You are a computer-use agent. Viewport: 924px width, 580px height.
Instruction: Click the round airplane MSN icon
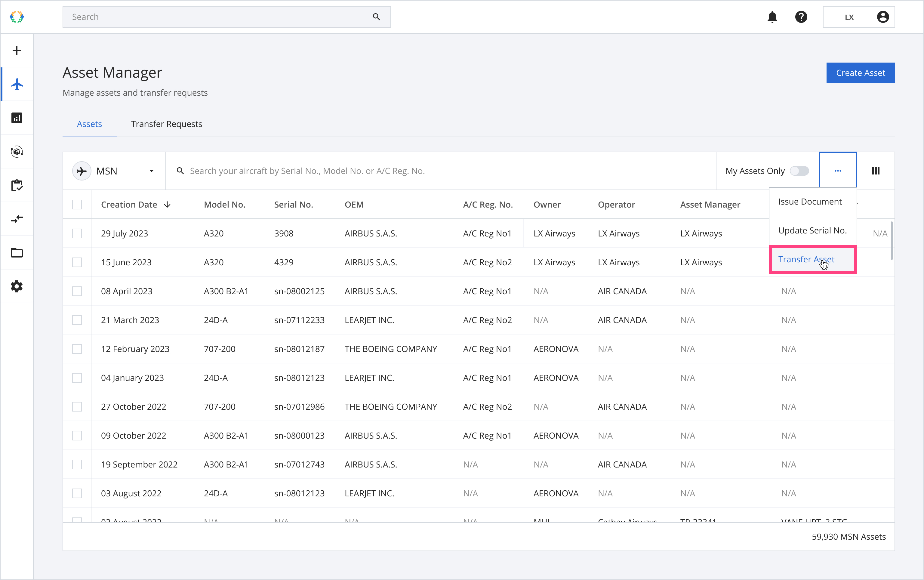(82, 171)
